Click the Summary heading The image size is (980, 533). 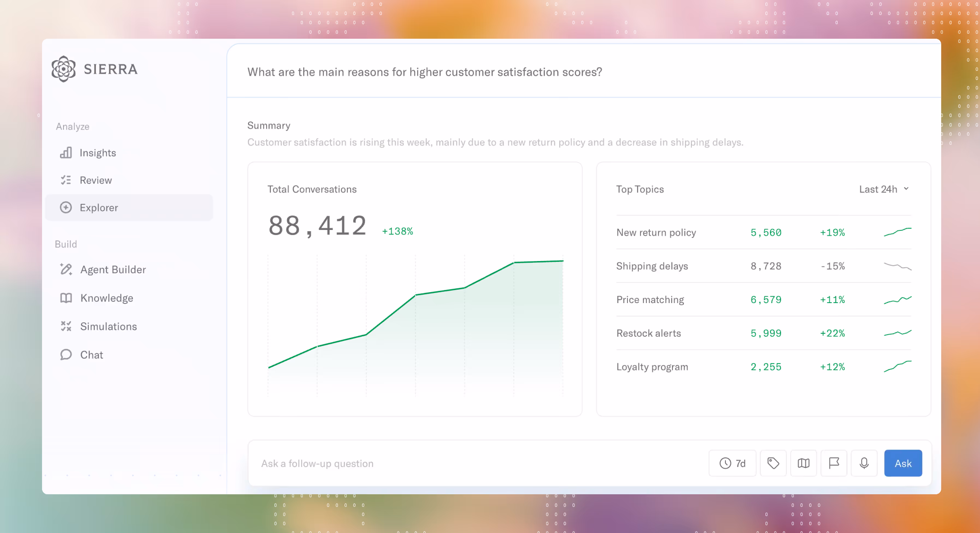coord(269,125)
